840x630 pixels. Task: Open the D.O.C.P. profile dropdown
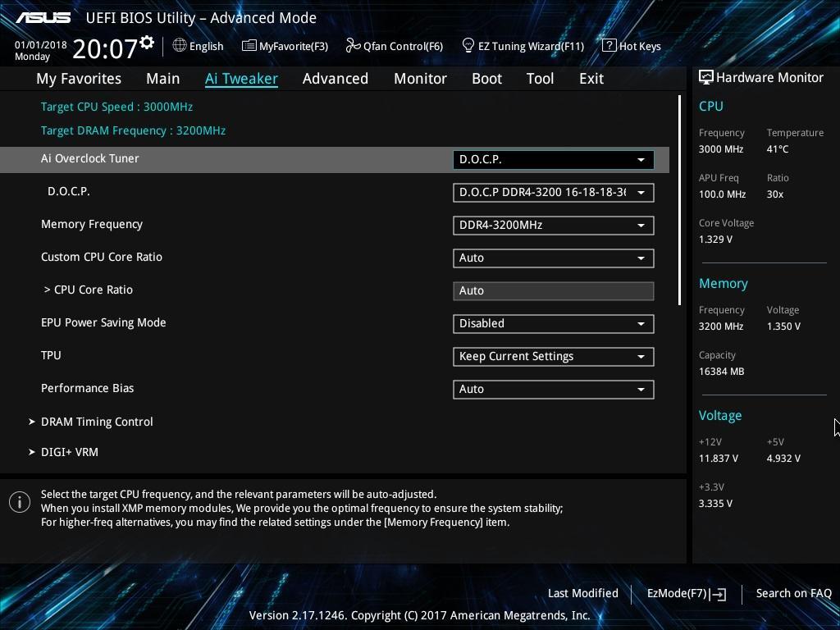click(x=554, y=193)
